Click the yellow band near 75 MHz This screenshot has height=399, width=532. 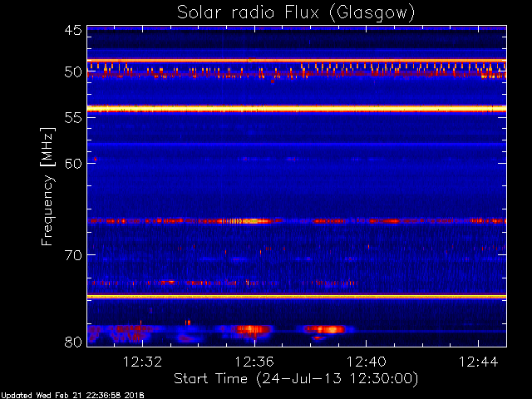pyautogui.click(x=297, y=297)
